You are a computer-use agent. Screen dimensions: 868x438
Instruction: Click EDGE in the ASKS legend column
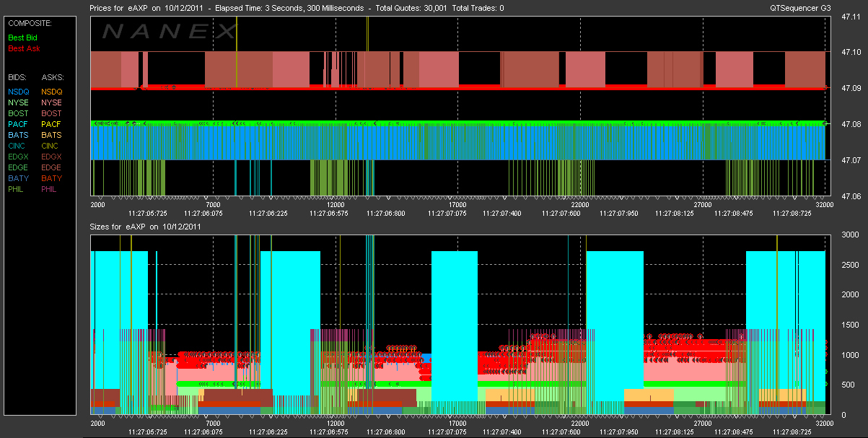(52, 167)
